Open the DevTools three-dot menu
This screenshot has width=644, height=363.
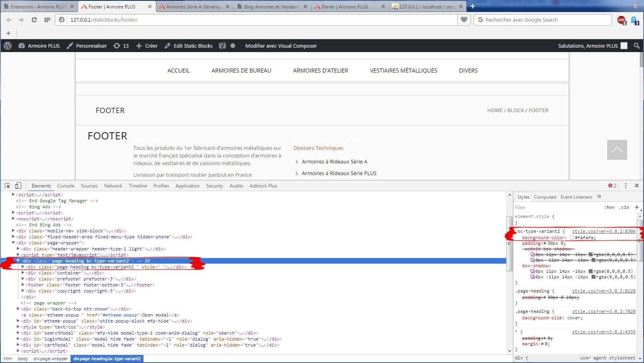[x=626, y=186]
